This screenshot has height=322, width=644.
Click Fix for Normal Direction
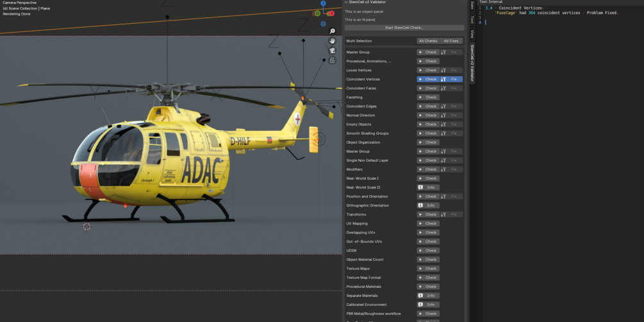pyautogui.click(x=451, y=115)
